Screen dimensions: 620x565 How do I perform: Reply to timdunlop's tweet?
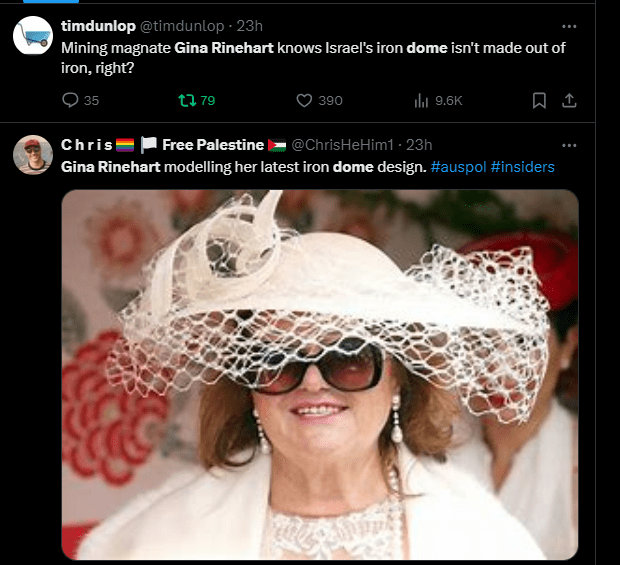[70, 100]
